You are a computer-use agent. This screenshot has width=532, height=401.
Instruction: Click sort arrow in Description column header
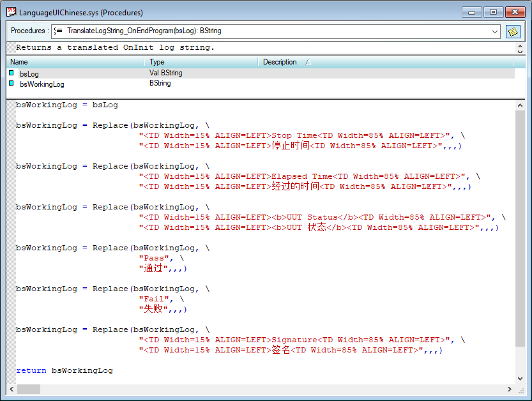[308, 62]
